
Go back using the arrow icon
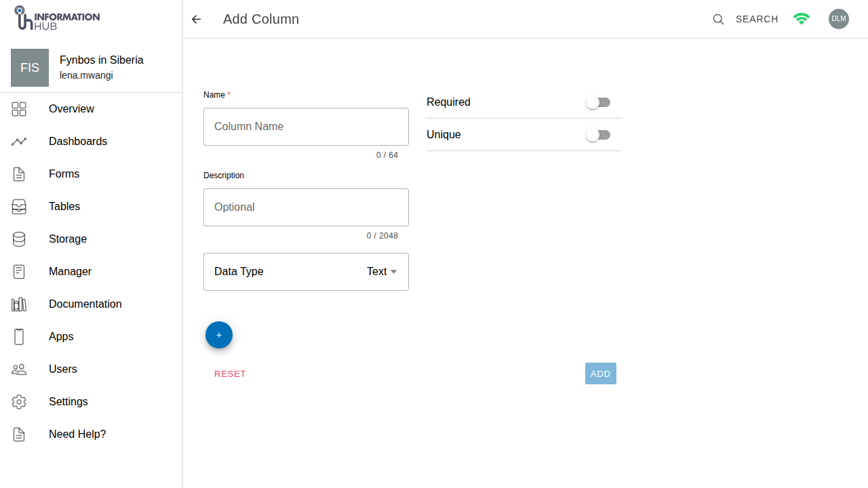click(196, 19)
